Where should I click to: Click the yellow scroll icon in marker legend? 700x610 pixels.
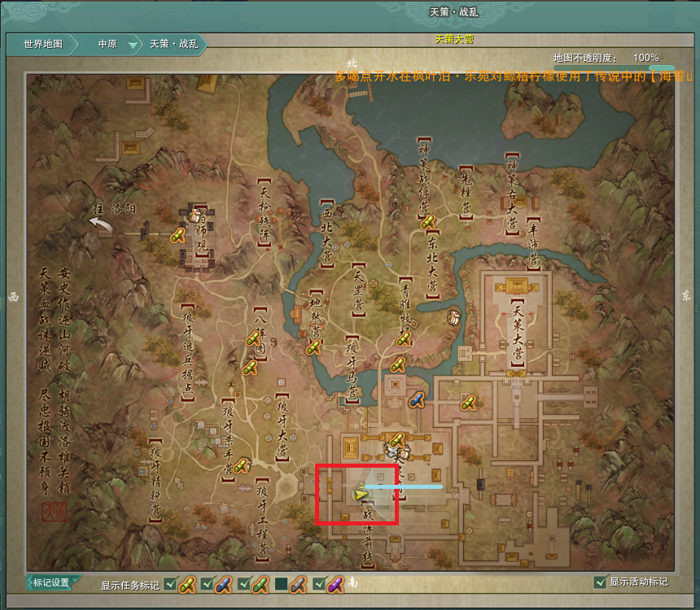[187, 585]
